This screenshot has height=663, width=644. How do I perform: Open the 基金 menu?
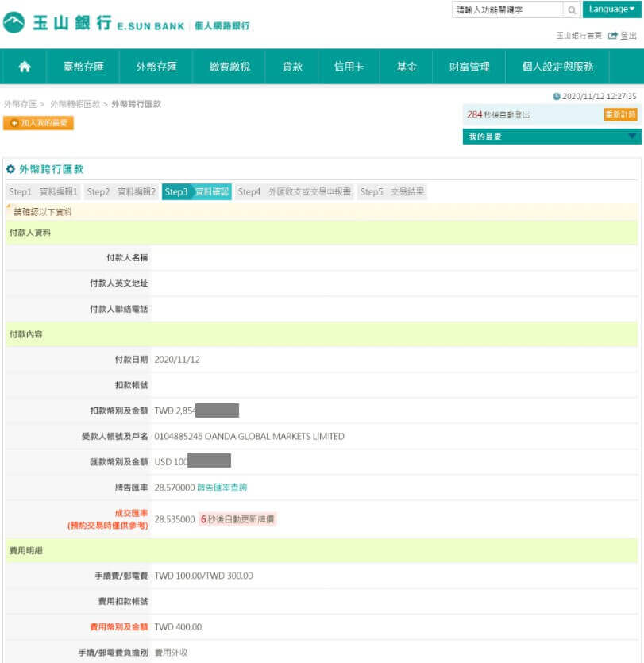[407, 67]
